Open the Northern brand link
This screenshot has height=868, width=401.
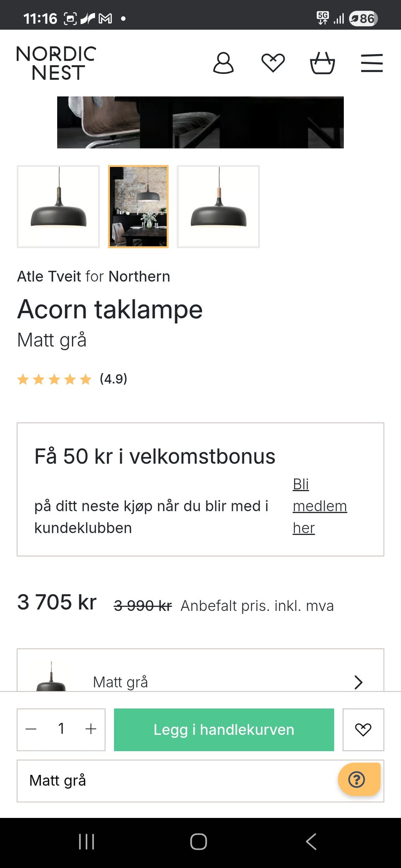click(139, 276)
